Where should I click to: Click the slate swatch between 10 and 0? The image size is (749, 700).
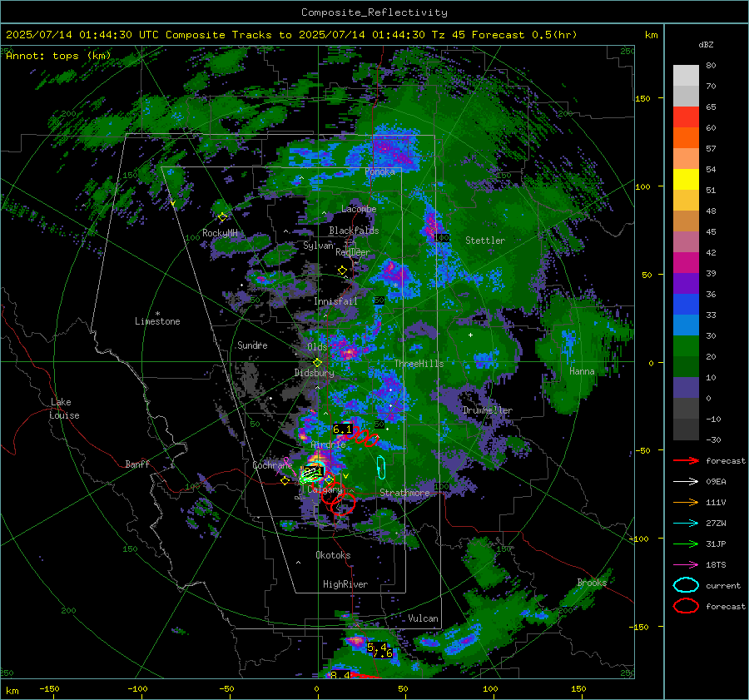[x=686, y=388]
